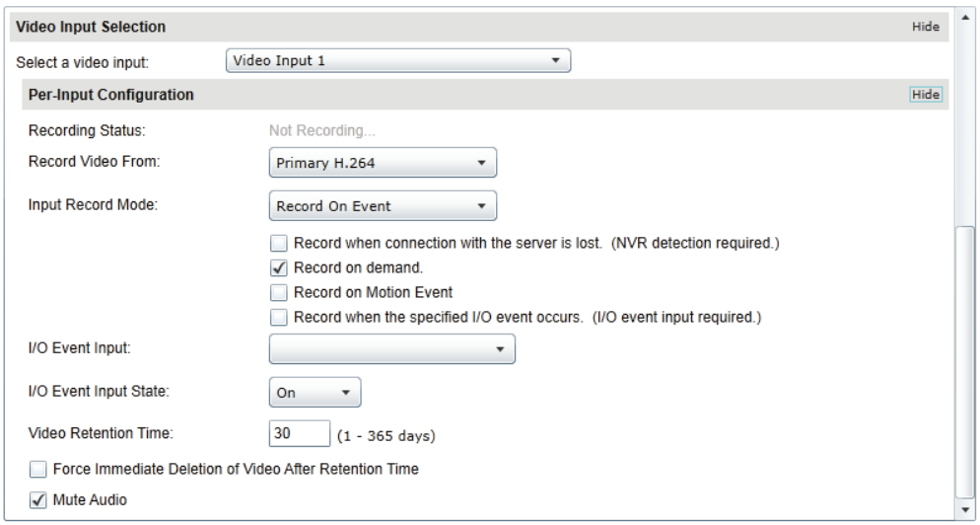
Task: Click the Primary H.264 dropdown arrow
Action: coord(481,163)
